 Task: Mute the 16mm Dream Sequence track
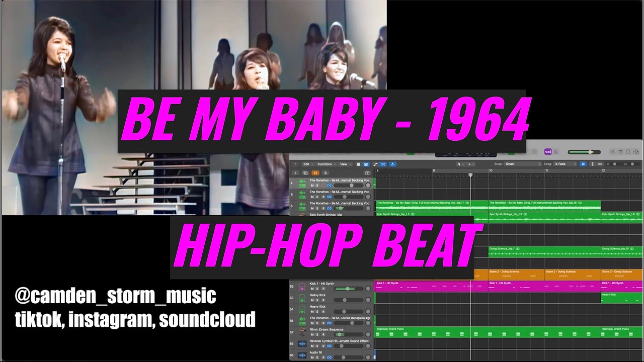click(312, 334)
